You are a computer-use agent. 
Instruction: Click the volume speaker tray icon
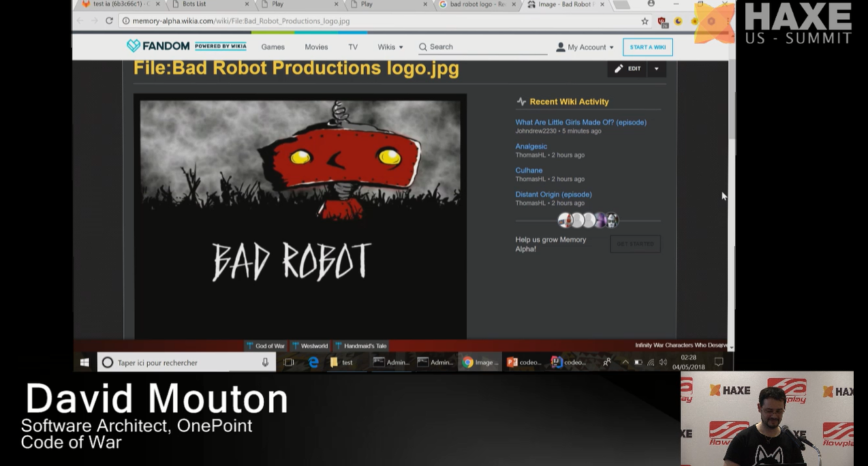(663, 362)
